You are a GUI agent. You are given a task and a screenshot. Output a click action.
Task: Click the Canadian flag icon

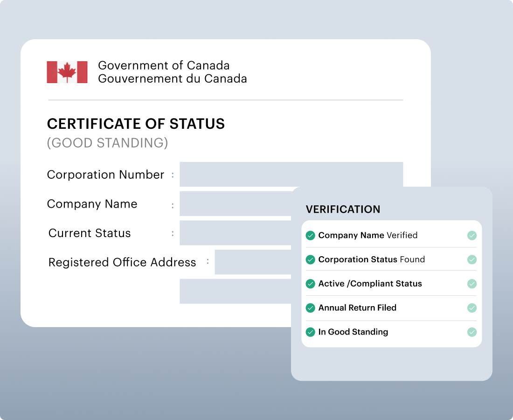coord(67,72)
